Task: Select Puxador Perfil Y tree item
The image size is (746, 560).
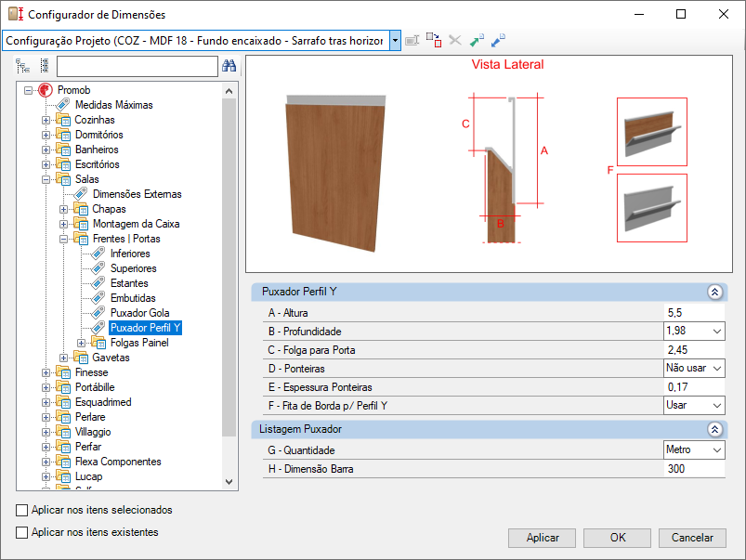Action: coord(145,327)
